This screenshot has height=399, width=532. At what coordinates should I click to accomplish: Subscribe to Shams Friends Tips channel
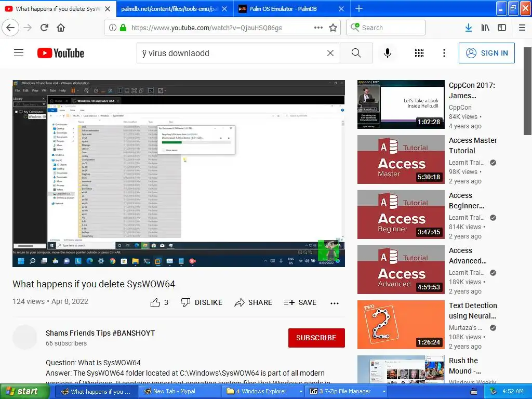click(x=316, y=338)
